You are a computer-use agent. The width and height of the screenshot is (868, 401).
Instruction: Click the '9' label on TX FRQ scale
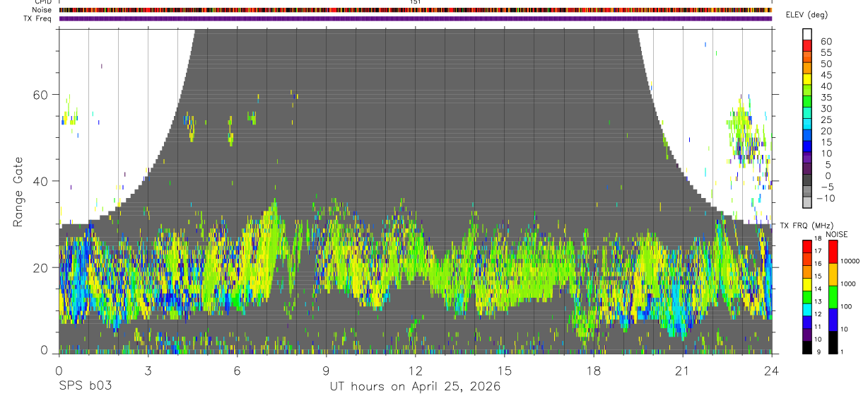tap(819, 351)
